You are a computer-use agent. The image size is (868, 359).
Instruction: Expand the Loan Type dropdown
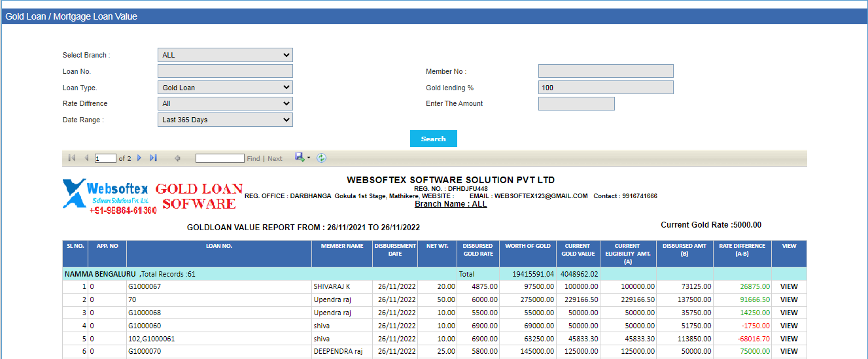[x=225, y=88]
